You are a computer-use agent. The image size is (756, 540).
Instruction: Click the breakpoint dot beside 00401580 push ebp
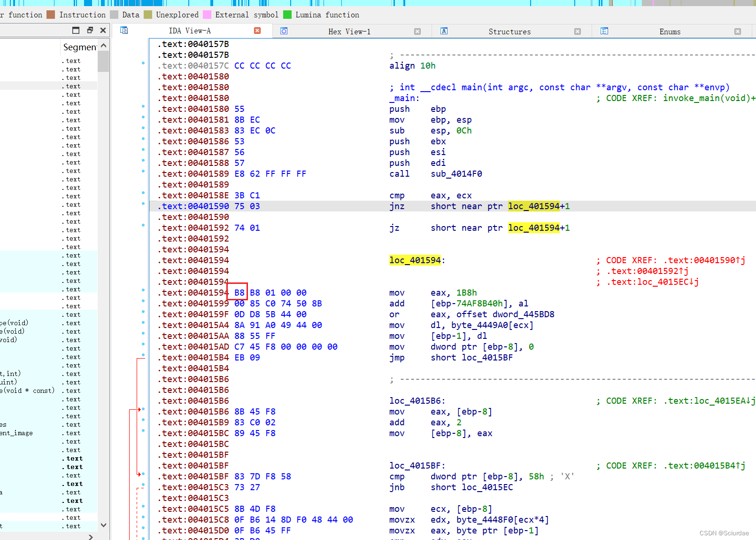coord(143,107)
